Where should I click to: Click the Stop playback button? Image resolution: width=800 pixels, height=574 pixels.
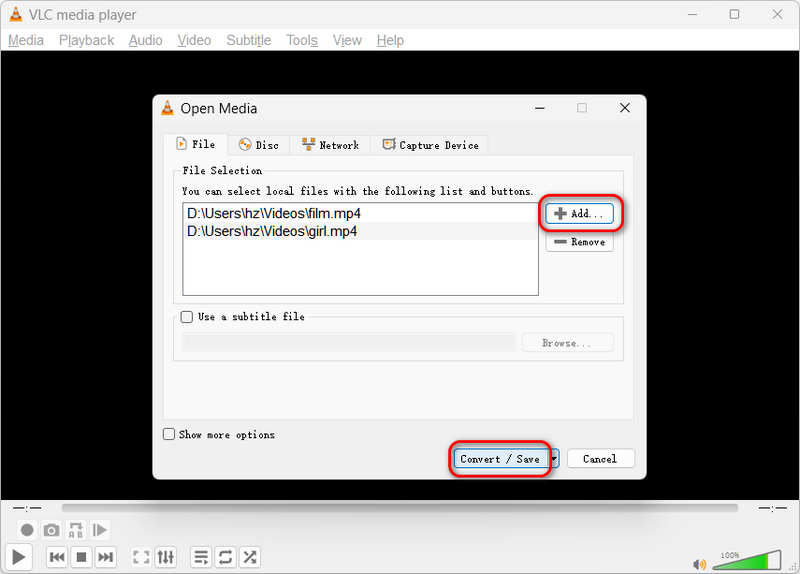tap(81, 557)
